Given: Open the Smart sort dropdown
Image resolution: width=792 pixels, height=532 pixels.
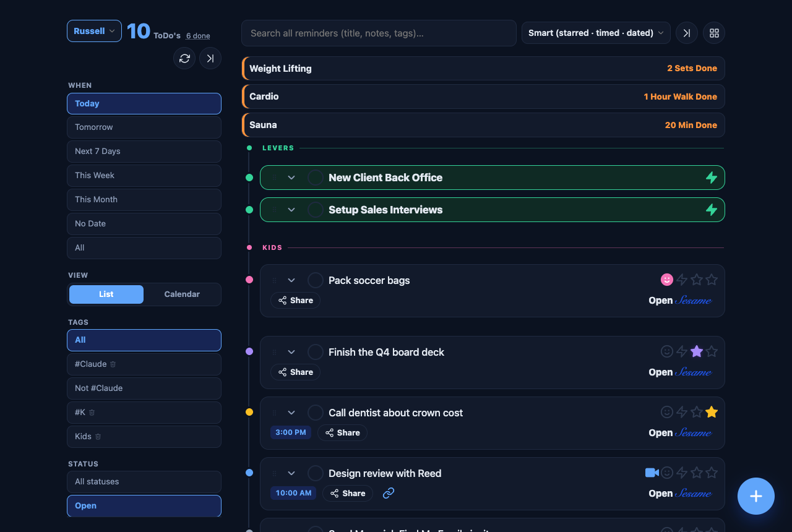Looking at the screenshot, I should click(596, 33).
